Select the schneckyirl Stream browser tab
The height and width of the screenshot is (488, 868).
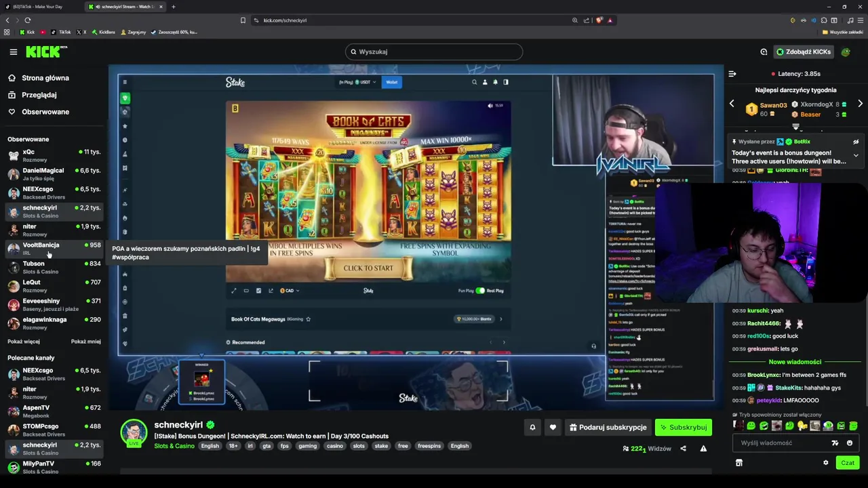pos(125,7)
